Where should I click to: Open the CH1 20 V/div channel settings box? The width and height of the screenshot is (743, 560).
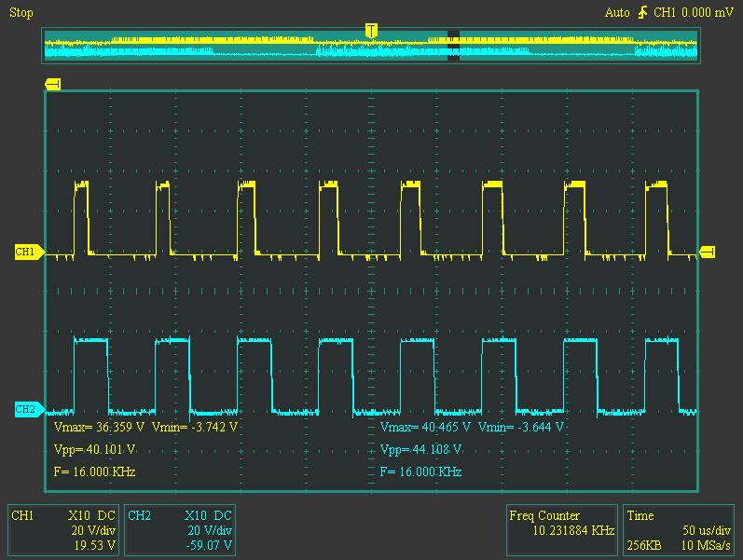point(63,530)
